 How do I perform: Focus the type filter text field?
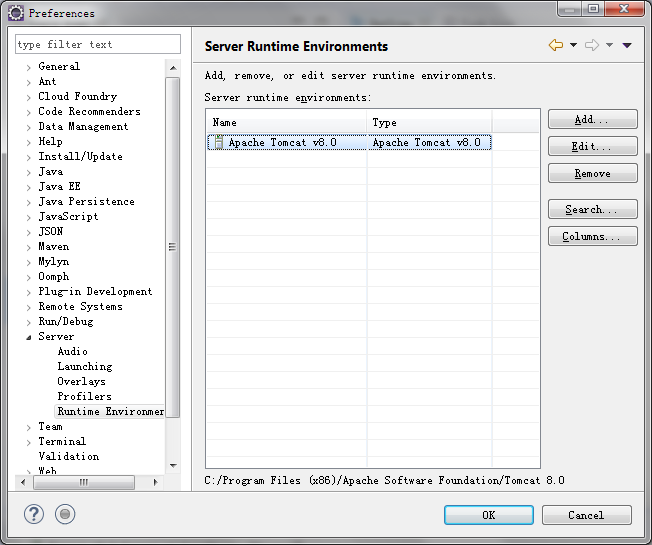(98, 44)
